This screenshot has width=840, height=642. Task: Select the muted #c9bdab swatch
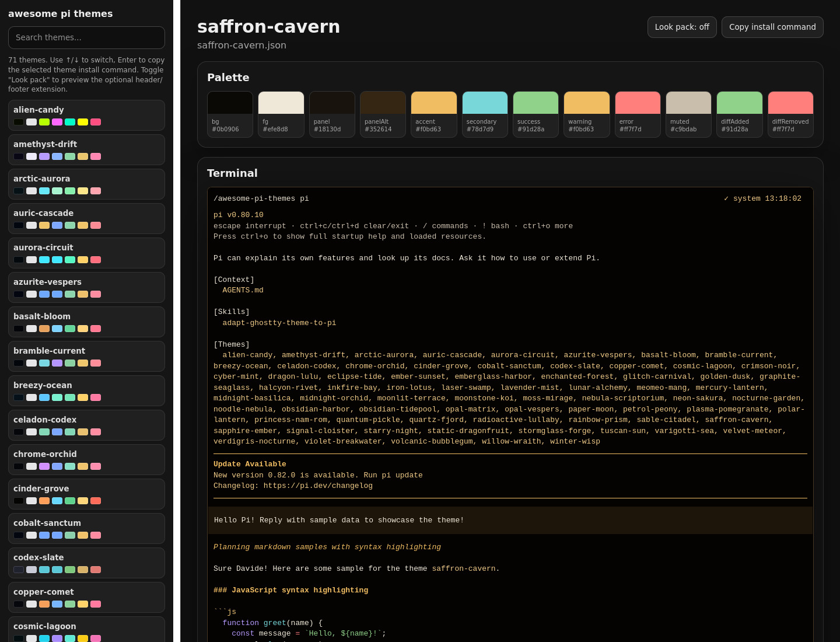click(x=688, y=114)
